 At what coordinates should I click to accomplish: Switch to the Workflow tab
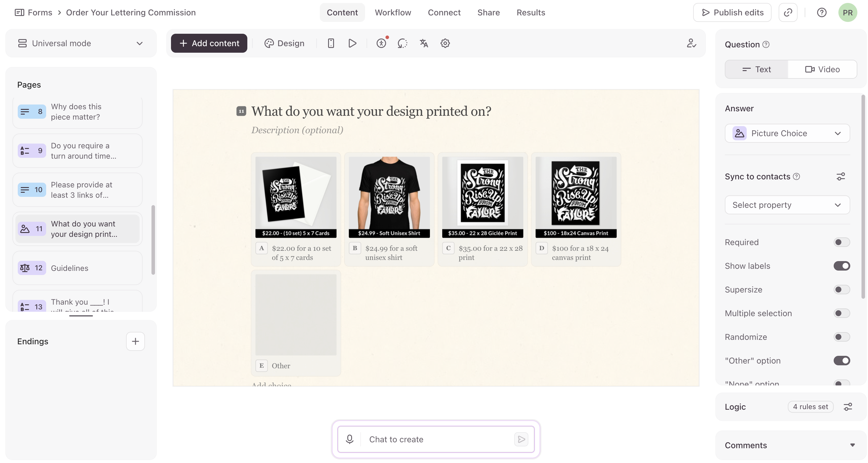coord(393,12)
